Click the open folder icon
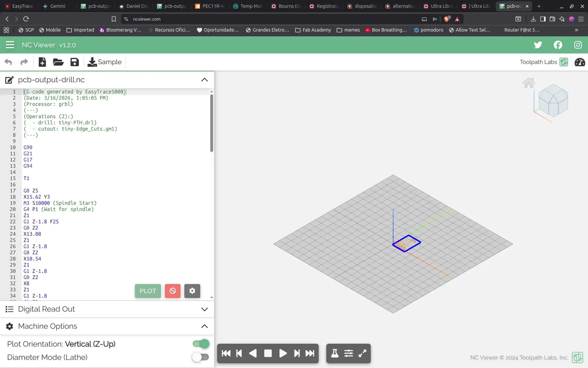 point(58,62)
